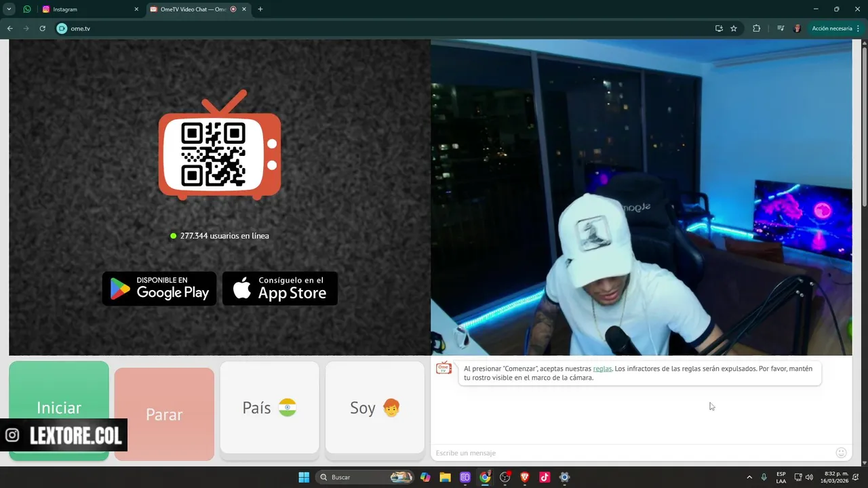Open the Chrome profile avatar
Viewport: 868px width, 488px height.
click(797, 28)
